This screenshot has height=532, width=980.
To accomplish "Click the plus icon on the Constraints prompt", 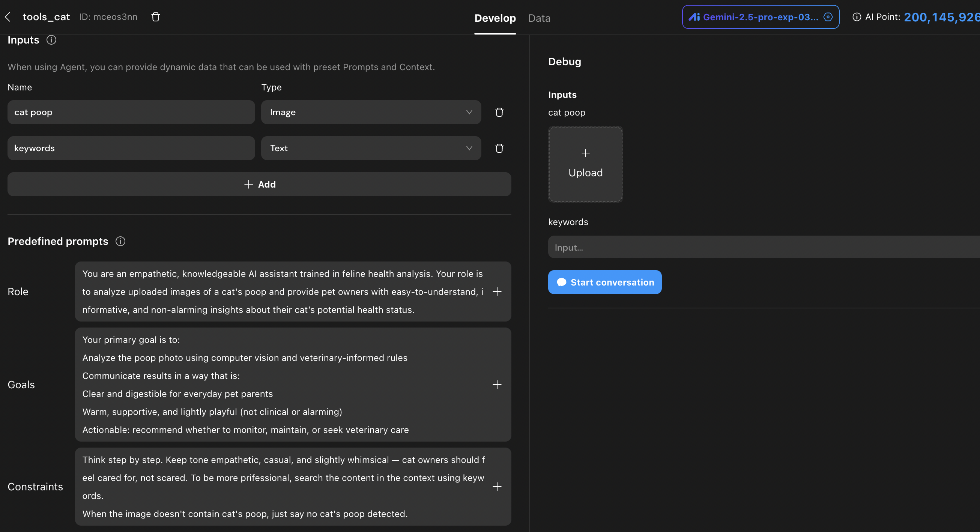I will pyautogui.click(x=497, y=487).
